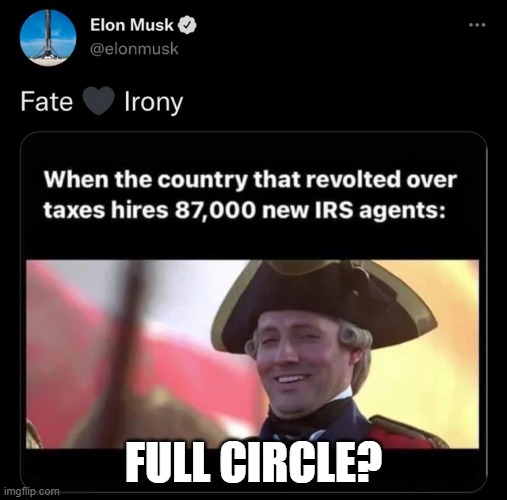Open the embedded meme image card
Screen dimensions: 507x500
coord(253,312)
